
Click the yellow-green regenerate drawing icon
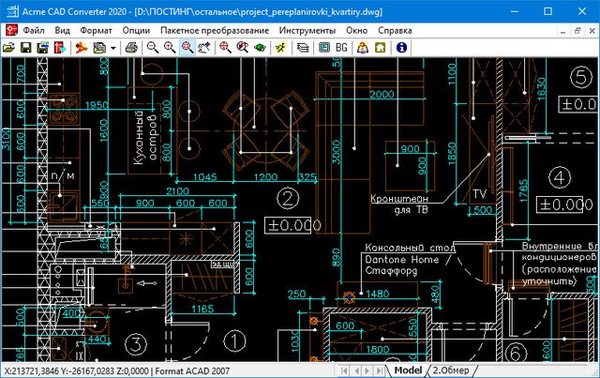[280, 48]
